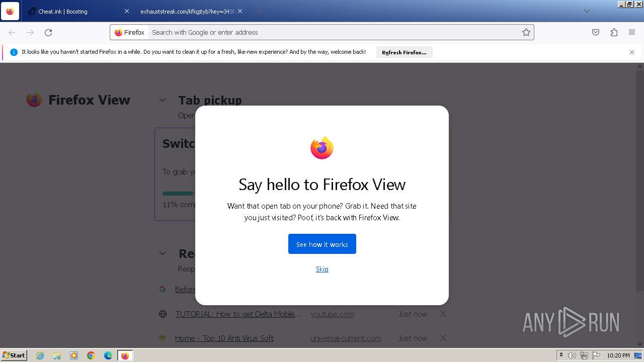Screen dimensions: 644x362
Task: Click Refresh Firefox button
Action: pos(404,52)
